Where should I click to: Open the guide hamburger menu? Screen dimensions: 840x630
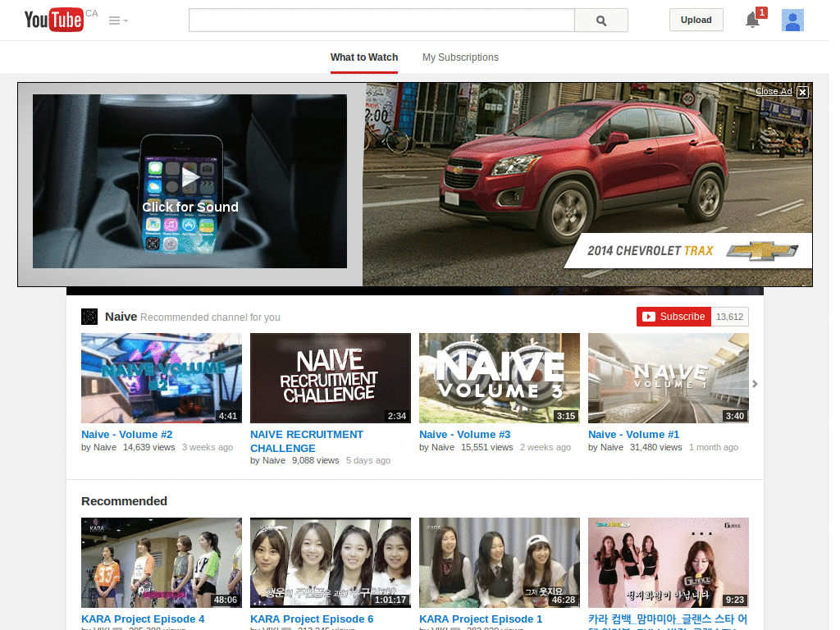point(118,21)
